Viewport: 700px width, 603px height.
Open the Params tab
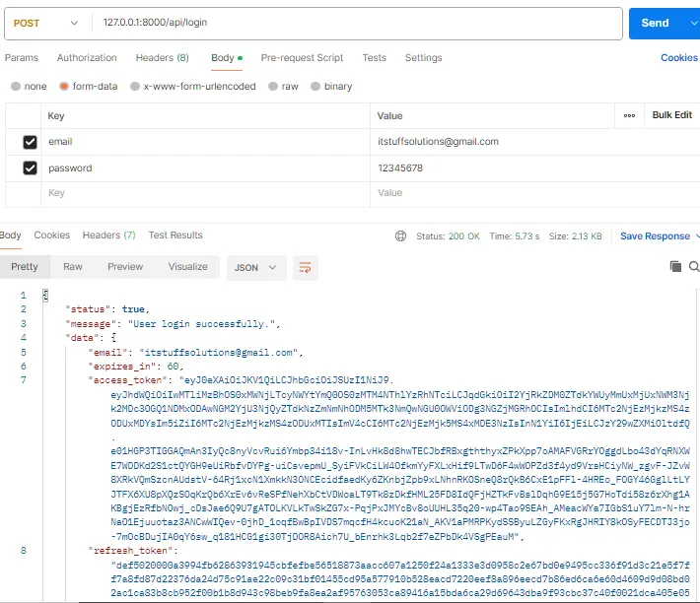click(x=22, y=57)
